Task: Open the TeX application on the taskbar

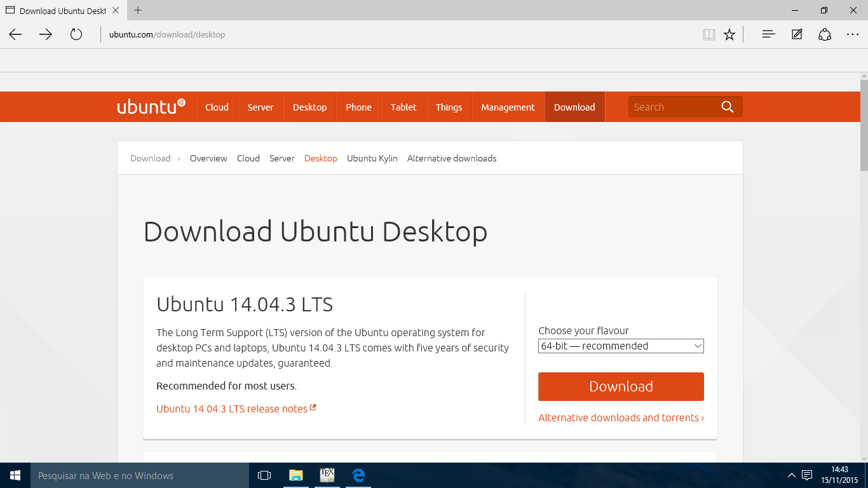Action: 327,475
